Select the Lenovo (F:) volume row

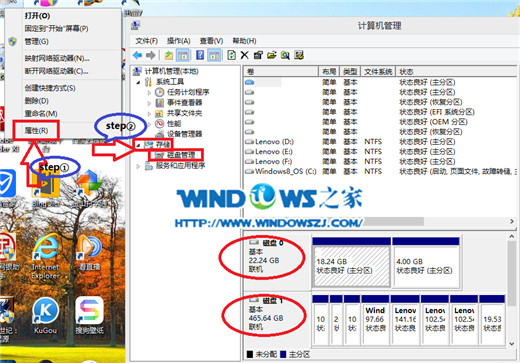380,161
